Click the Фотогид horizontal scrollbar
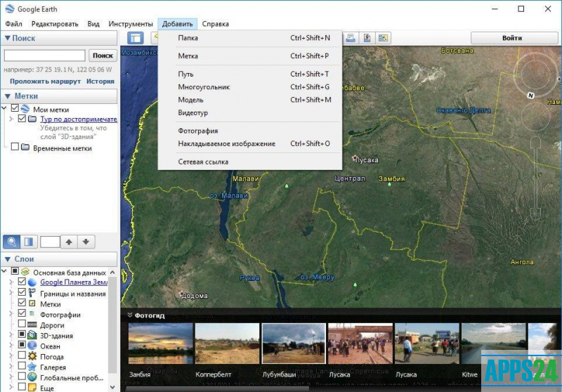This screenshot has height=392, width=562. point(218,389)
